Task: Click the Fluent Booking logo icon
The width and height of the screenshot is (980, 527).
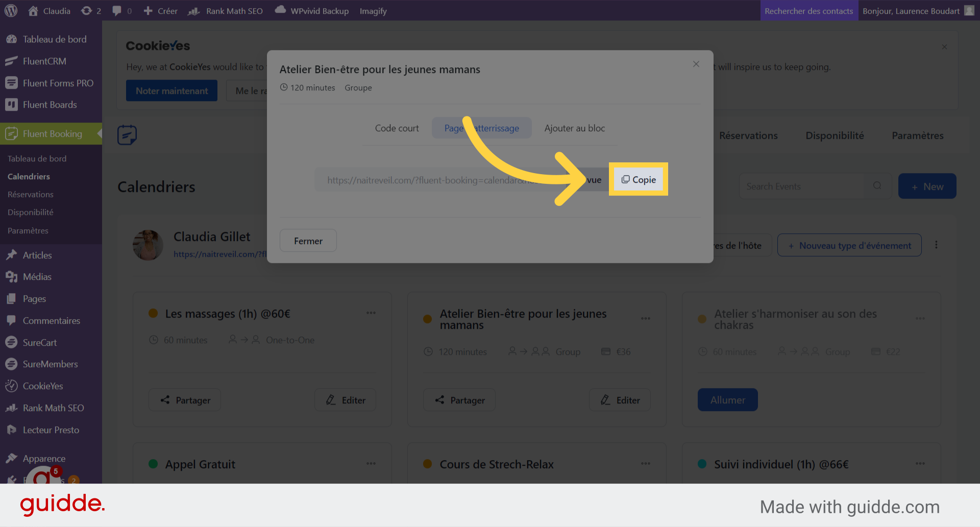Action: (x=127, y=135)
